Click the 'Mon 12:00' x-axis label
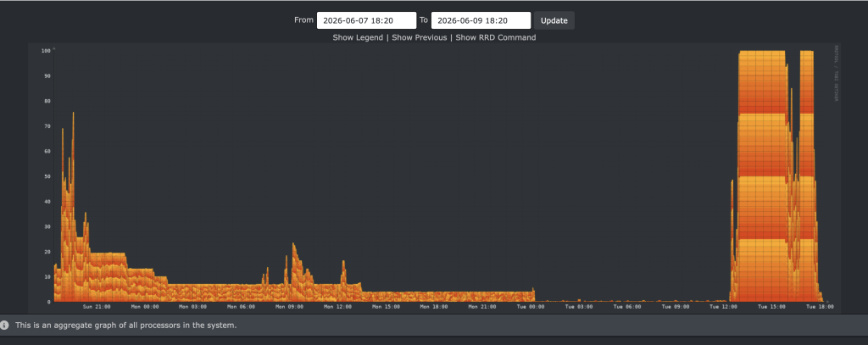 click(x=337, y=306)
